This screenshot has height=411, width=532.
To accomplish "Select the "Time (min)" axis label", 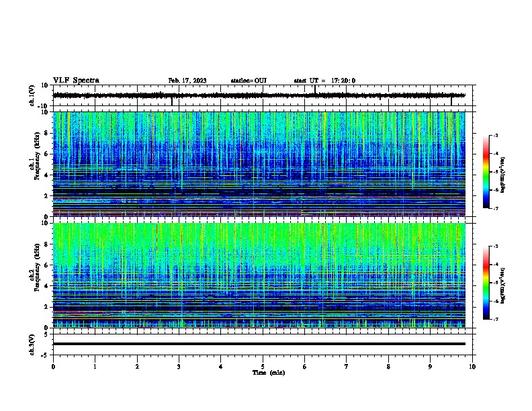I will tap(269, 373).
